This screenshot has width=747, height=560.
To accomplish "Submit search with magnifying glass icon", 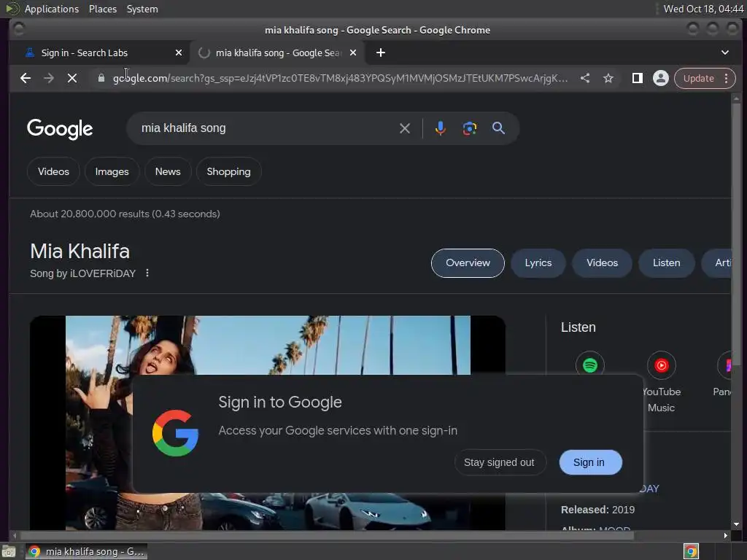I will click(498, 128).
